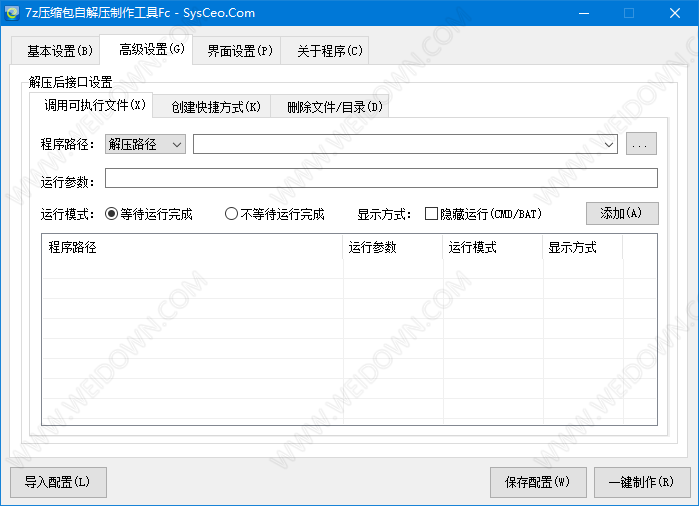Screen dimensions: 699x506
Task: Select 高级设置(G) tab
Action: 151,49
